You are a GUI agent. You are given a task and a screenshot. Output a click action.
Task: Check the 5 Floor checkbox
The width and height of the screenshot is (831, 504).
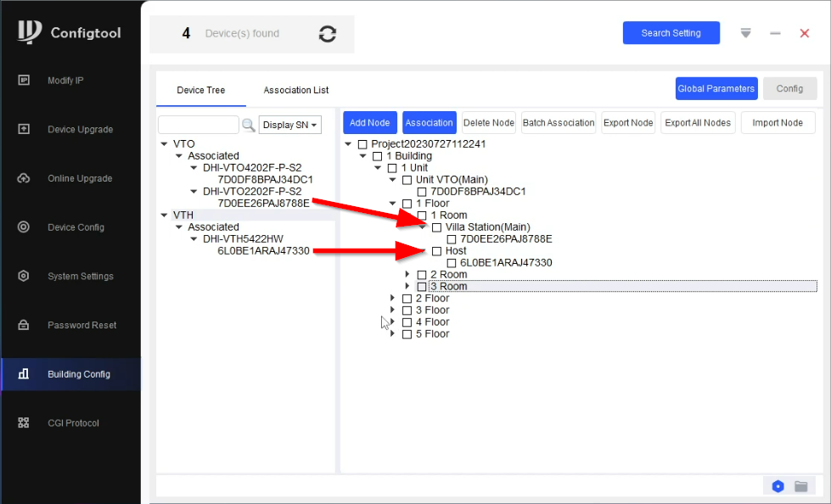pos(407,334)
